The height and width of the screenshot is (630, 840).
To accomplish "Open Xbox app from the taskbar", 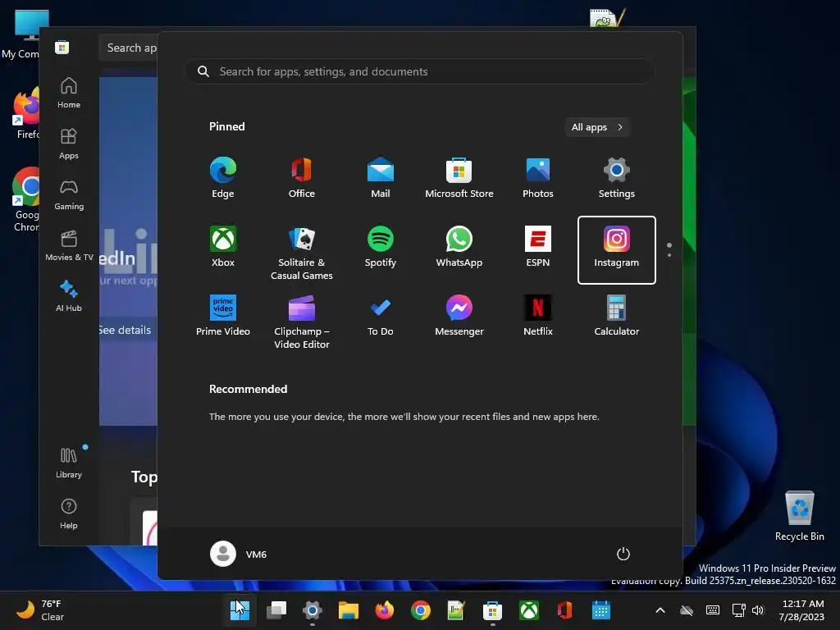I will click(529, 610).
